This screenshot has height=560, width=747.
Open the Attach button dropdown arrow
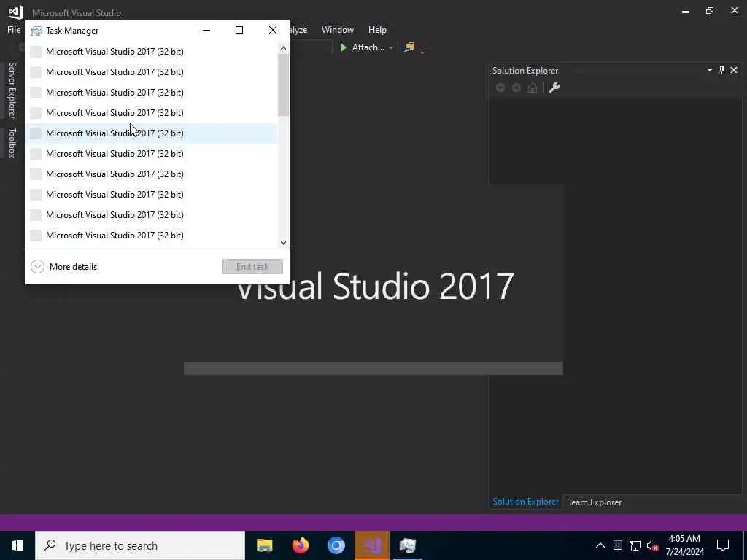coord(391,47)
